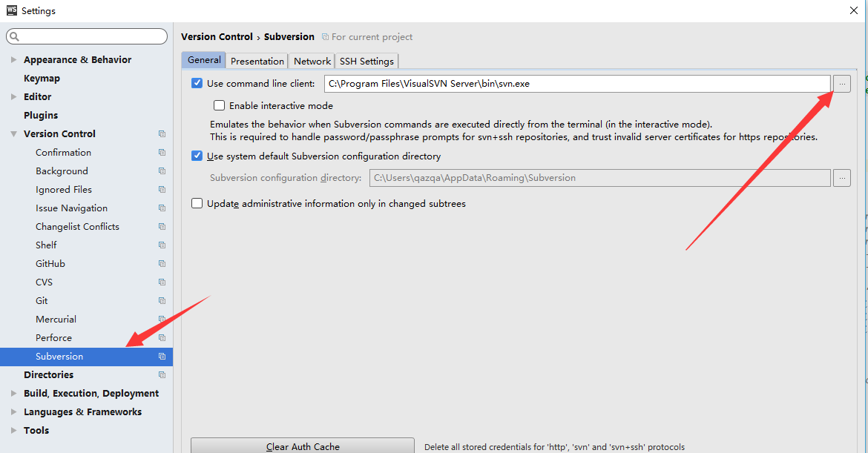868x453 pixels.
Task: Open Ignored Files settings page
Action: (x=64, y=189)
